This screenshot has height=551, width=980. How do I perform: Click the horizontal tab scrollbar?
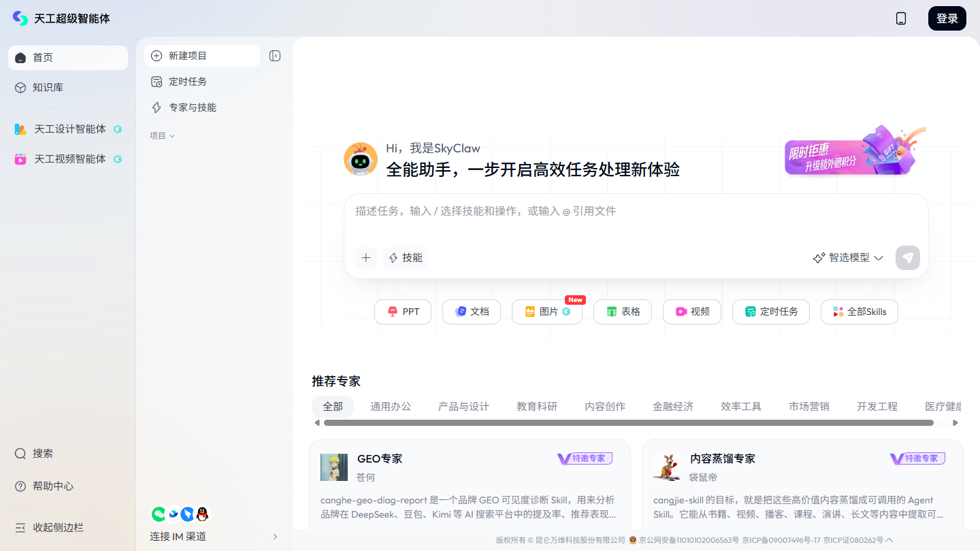point(629,423)
